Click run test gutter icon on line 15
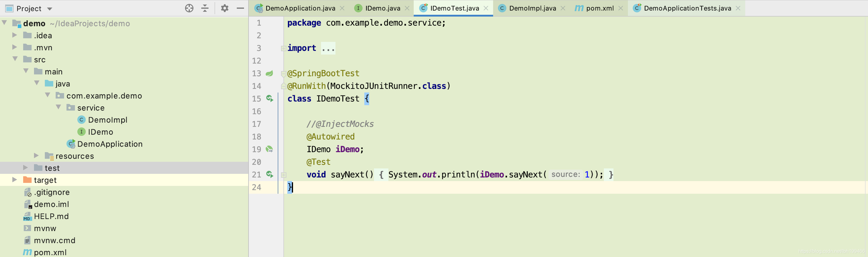The height and width of the screenshot is (257, 868). tap(270, 99)
